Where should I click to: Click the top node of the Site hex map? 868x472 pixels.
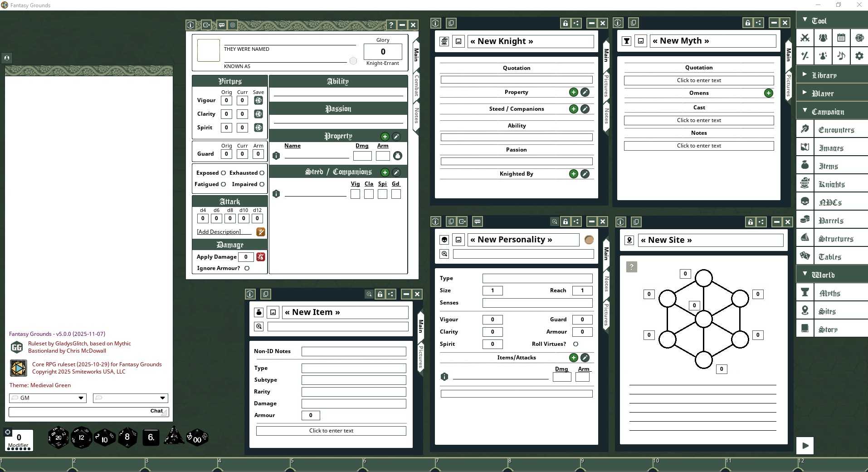[x=703, y=278]
